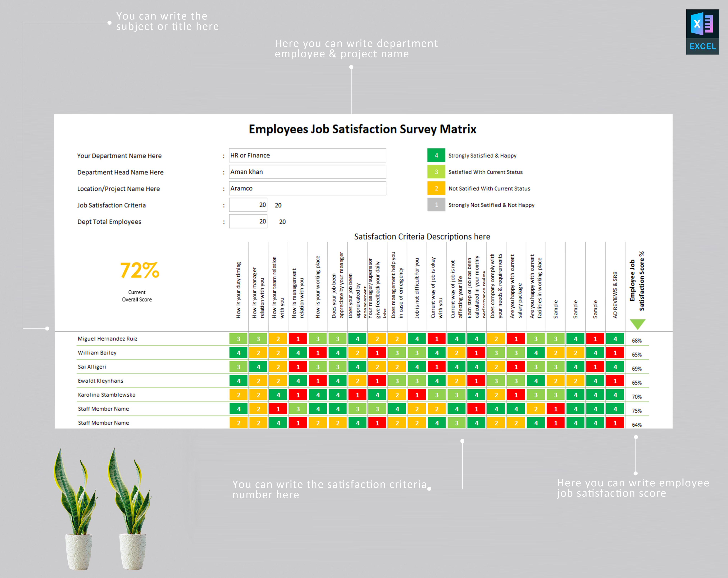The image size is (728, 578).
Task: Select the Miguel Hernandez Ruiz row name
Action: [x=107, y=339]
